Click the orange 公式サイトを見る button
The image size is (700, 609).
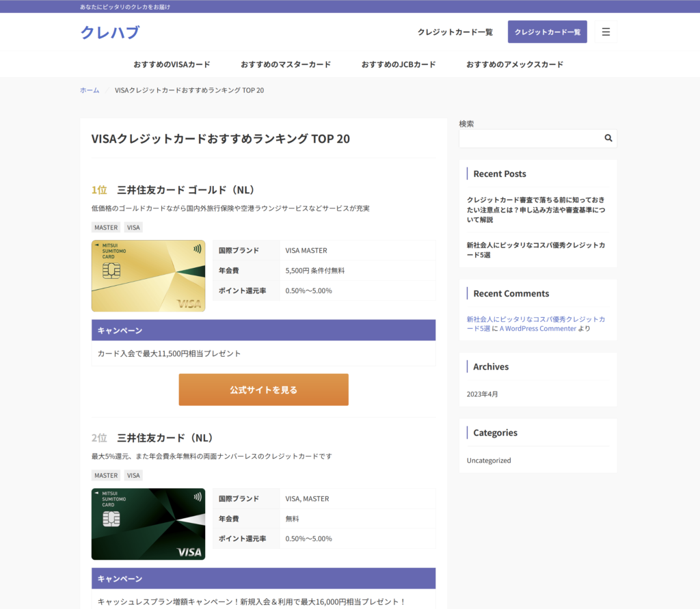pos(263,390)
